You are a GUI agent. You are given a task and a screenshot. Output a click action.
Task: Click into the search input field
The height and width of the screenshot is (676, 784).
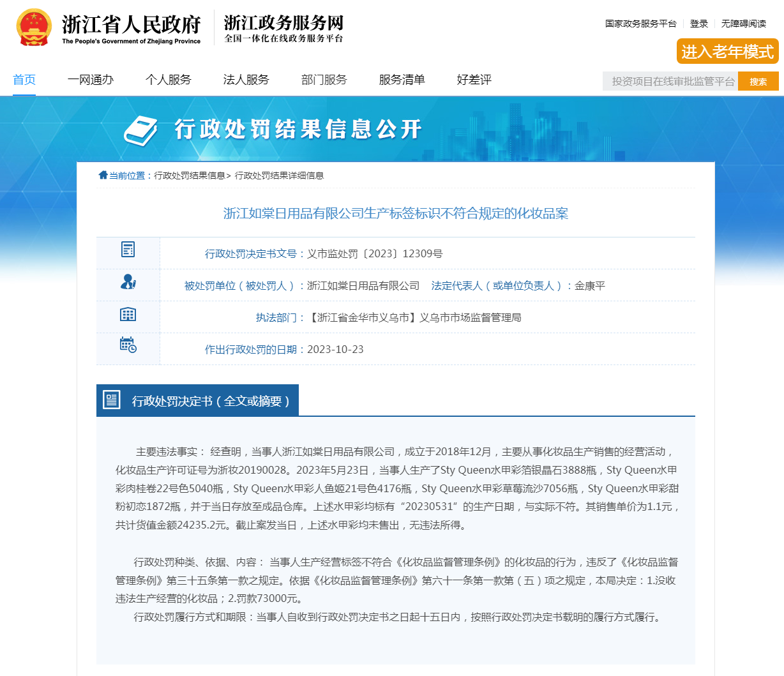coord(670,81)
